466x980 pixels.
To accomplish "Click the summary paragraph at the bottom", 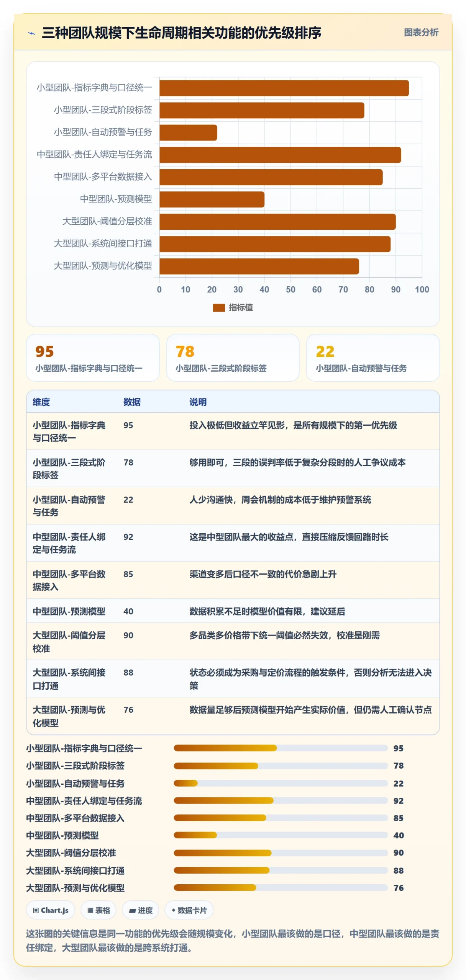I will (x=233, y=941).
